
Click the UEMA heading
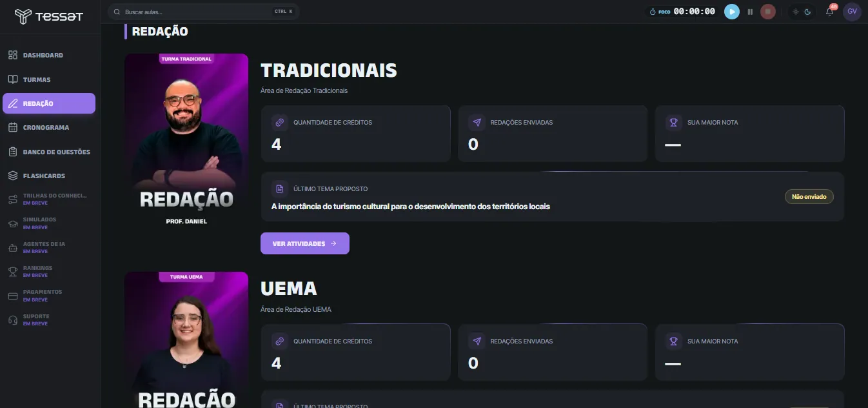[289, 289]
